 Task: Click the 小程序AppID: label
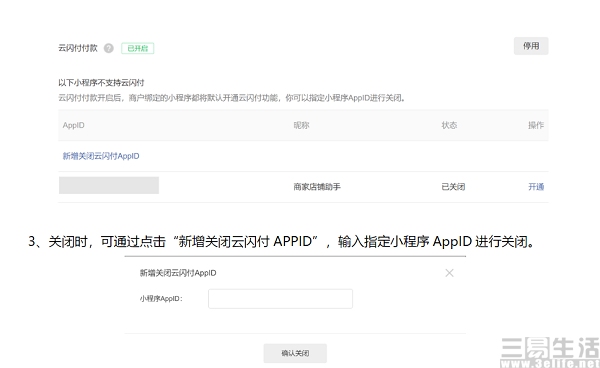pos(161,299)
